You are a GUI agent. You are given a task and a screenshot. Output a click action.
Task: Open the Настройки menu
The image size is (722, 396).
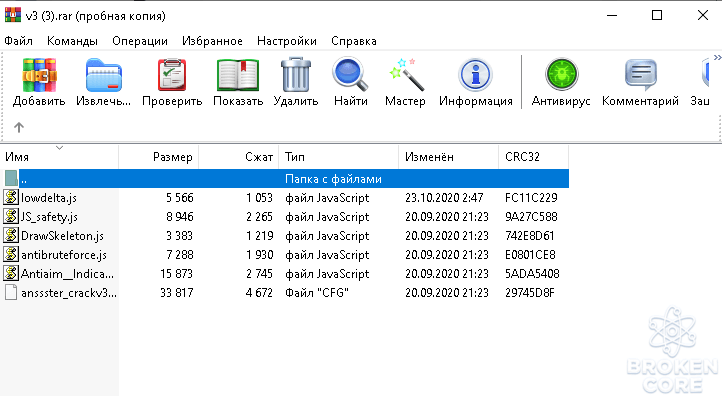pyautogui.click(x=287, y=41)
